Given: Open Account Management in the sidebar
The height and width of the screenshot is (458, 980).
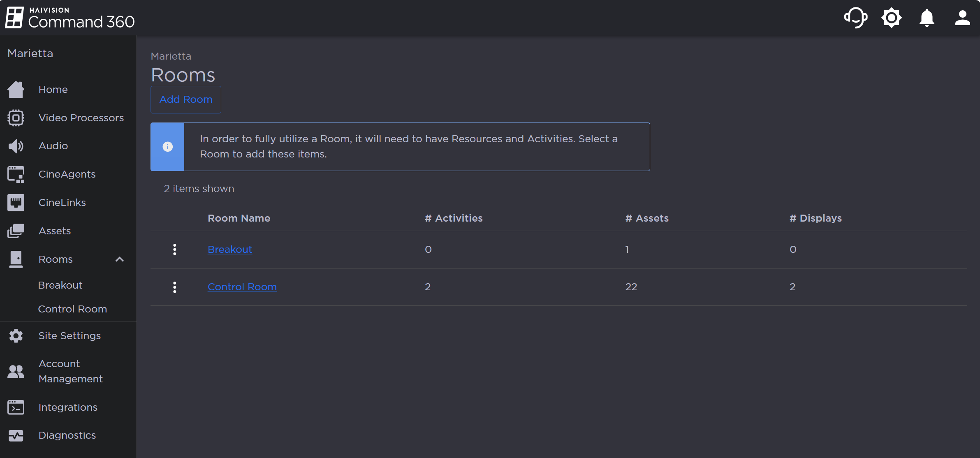Looking at the screenshot, I should [x=70, y=371].
